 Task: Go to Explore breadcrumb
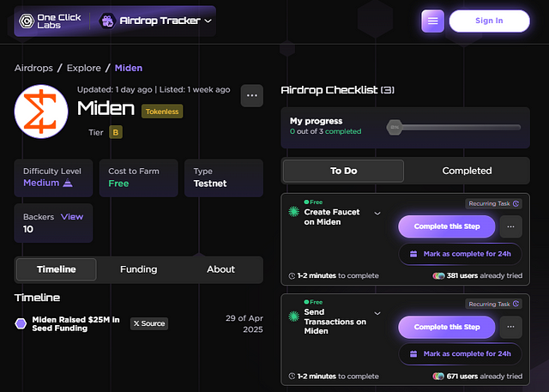click(84, 68)
